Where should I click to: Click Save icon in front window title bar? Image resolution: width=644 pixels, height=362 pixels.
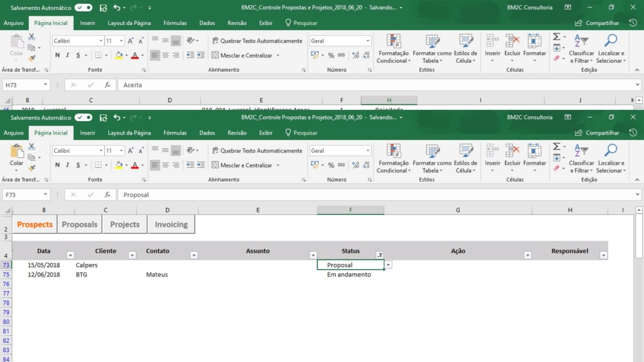(104, 118)
